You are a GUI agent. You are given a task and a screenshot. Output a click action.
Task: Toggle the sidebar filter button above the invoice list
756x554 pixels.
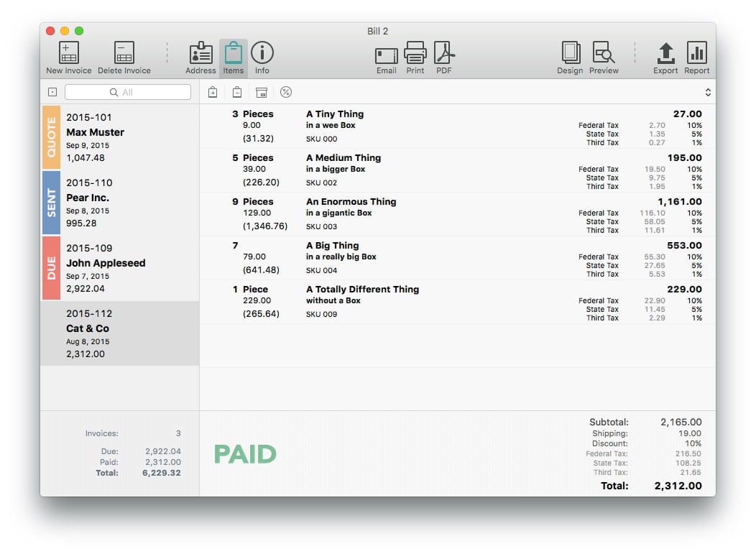(53, 92)
